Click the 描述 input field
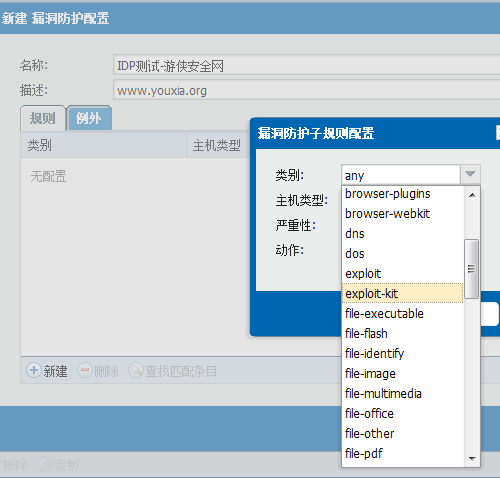The height and width of the screenshot is (478, 500). [x=307, y=90]
